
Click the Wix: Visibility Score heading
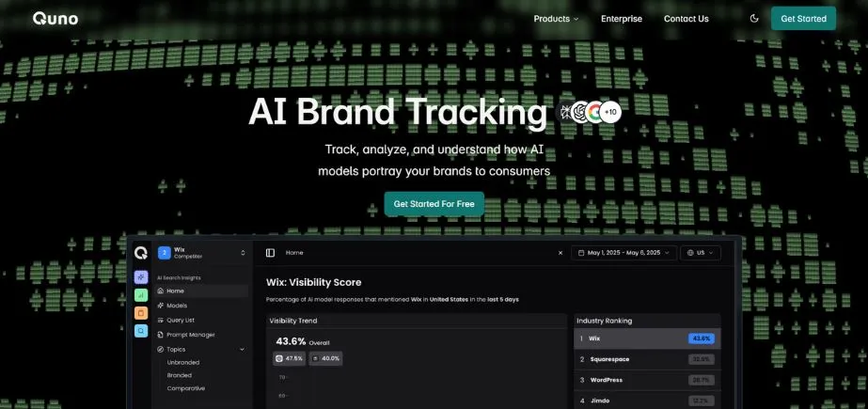tap(313, 282)
